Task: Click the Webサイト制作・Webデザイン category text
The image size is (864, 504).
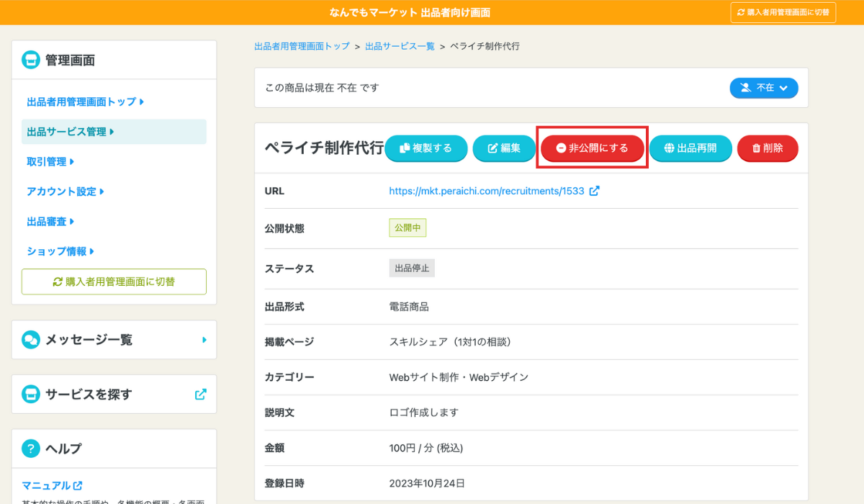Action: [459, 377]
